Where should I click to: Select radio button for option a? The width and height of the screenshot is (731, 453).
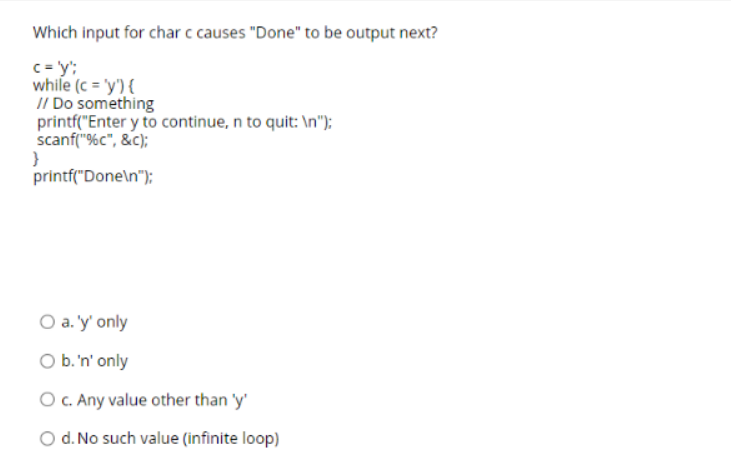coord(47,322)
